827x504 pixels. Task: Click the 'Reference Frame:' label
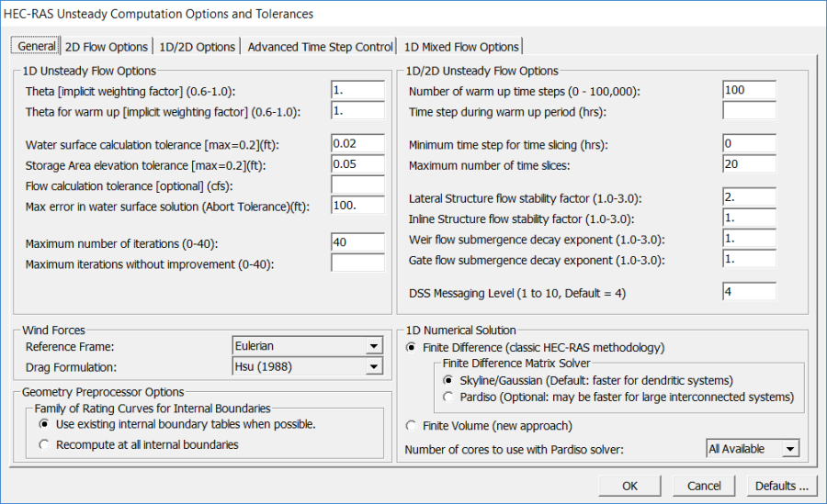(70, 347)
